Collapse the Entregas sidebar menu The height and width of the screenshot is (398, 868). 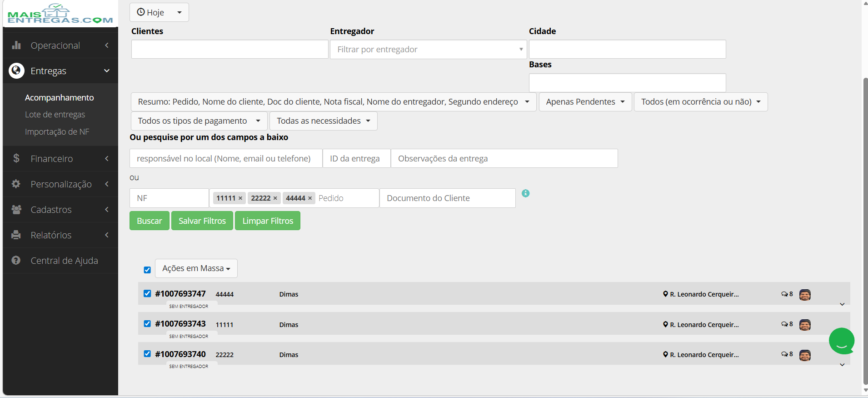coord(60,71)
